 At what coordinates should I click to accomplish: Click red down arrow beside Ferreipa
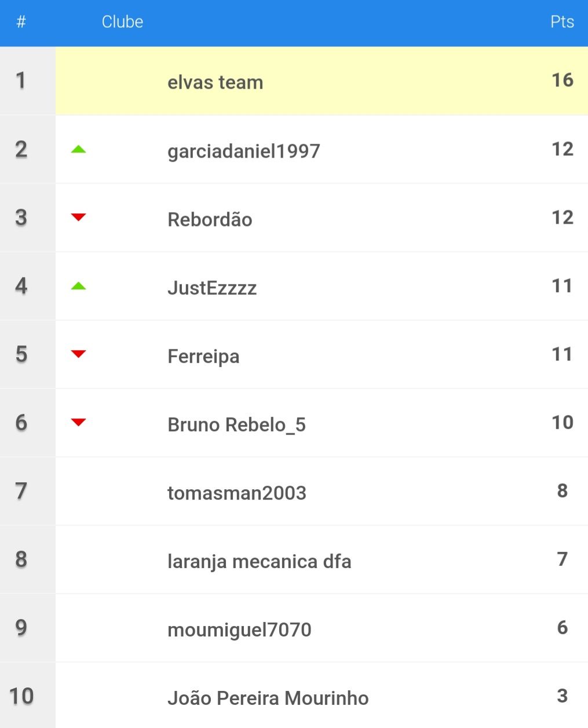(78, 354)
